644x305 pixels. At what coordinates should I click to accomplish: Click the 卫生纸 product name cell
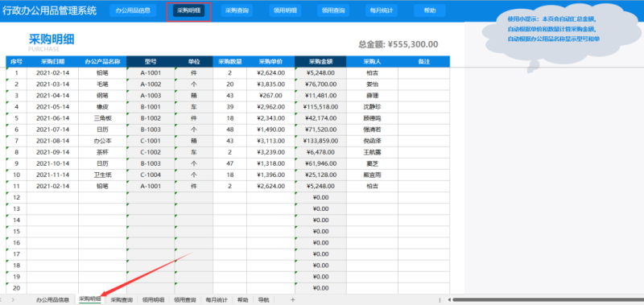(x=102, y=175)
